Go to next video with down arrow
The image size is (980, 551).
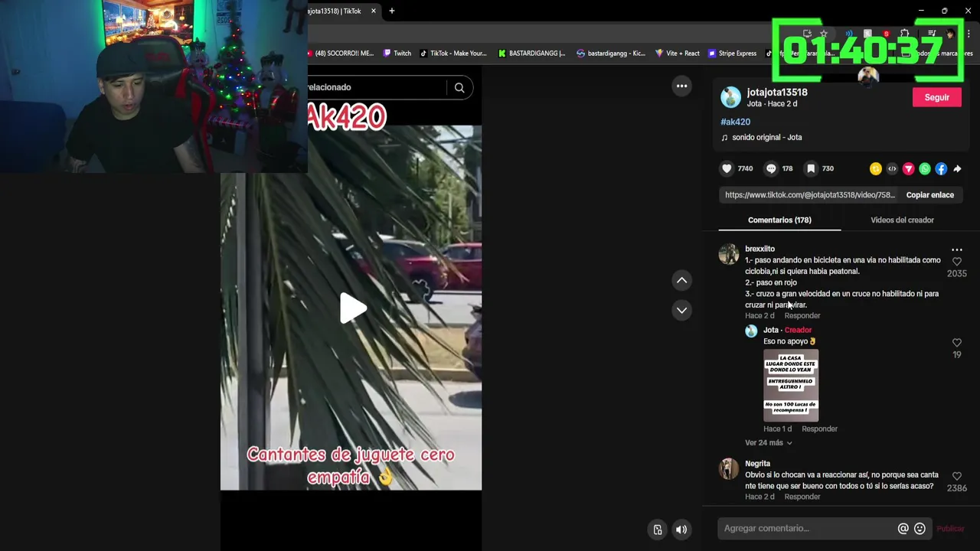(681, 310)
